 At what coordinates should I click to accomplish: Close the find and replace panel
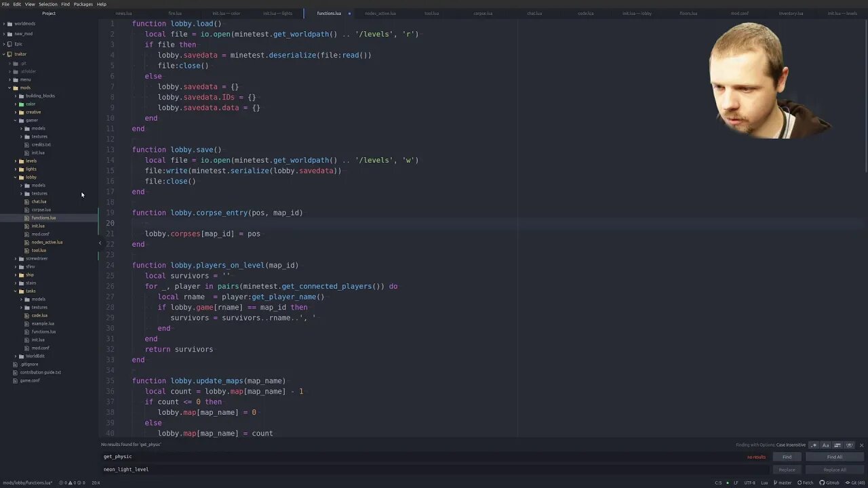point(861,445)
